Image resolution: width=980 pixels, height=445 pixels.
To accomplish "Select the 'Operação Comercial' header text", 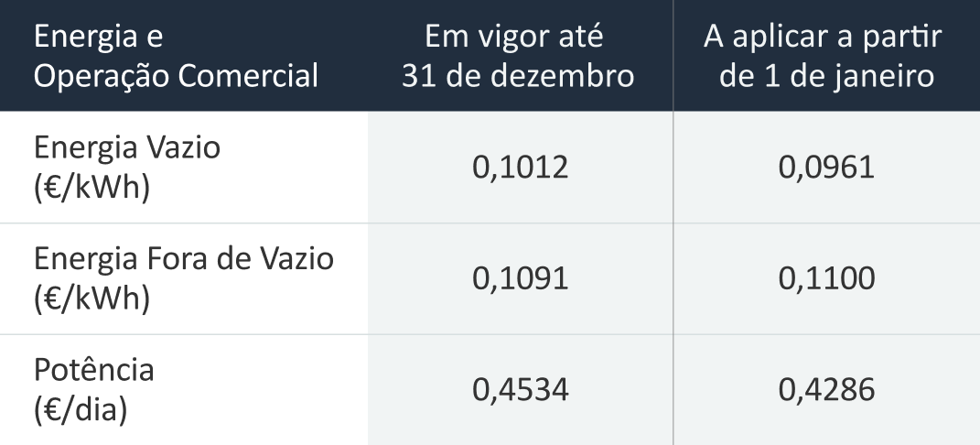I will coord(176,75).
